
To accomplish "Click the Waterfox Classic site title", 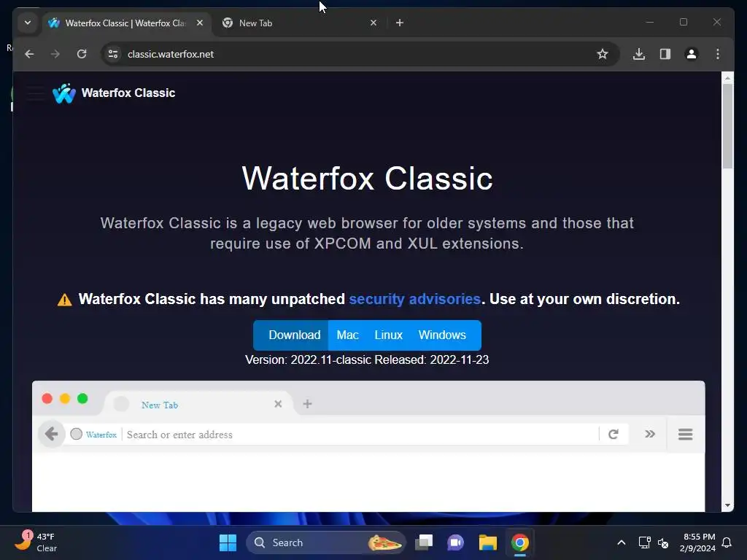I will [128, 93].
